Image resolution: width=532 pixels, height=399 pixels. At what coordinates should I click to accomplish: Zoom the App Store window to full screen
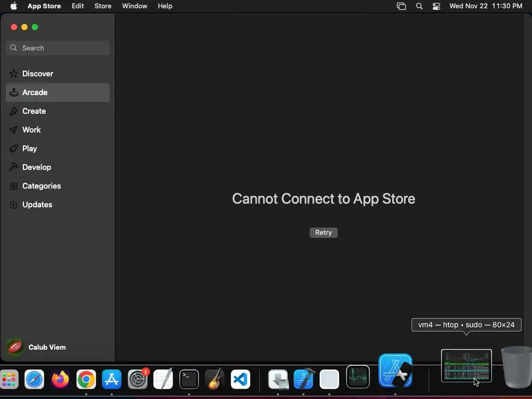[x=35, y=27]
